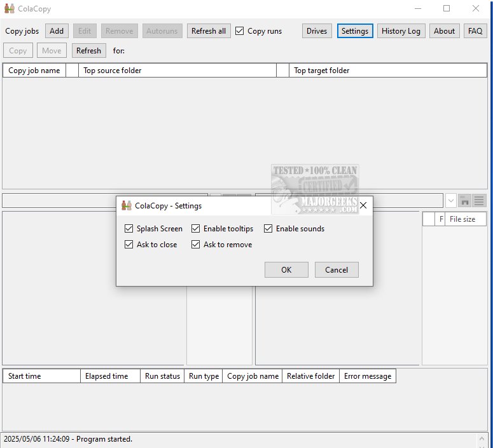The image size is (493, 448).
Task: Click the Move button
Action: [x=52, y=51]
